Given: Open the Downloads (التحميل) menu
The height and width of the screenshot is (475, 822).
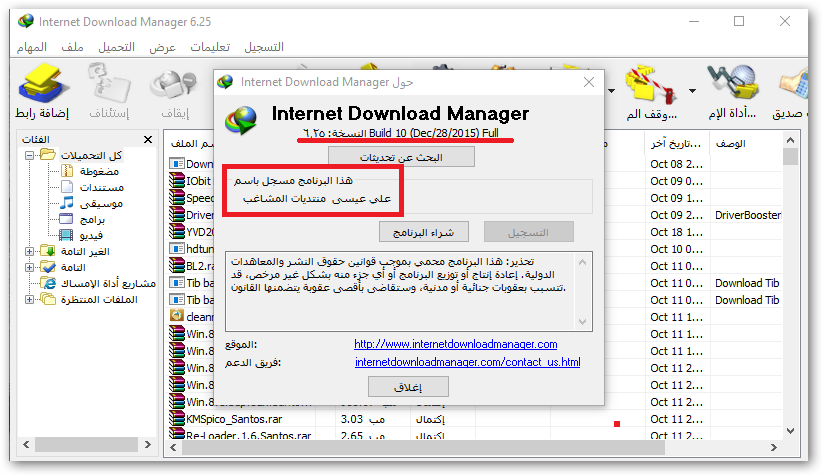Looking at the screenshot, I should click(x=116, y=47).
